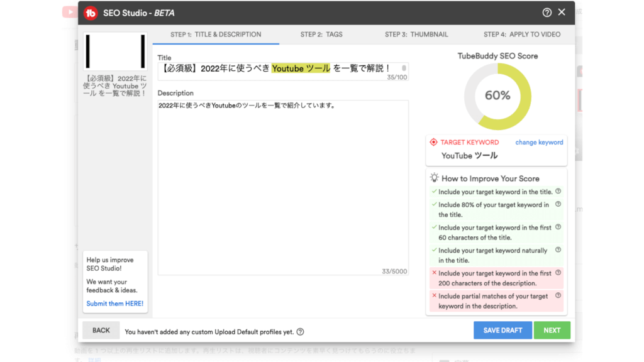This screenshot has height=362, width=644.
Task: Click the target keyword crosshair icon
Action: click(433, 143)
